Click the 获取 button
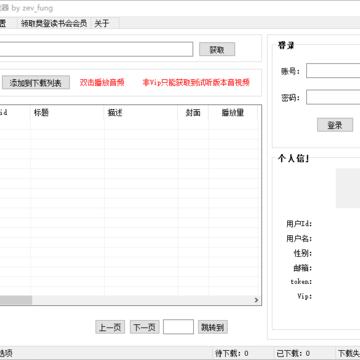 217,50
